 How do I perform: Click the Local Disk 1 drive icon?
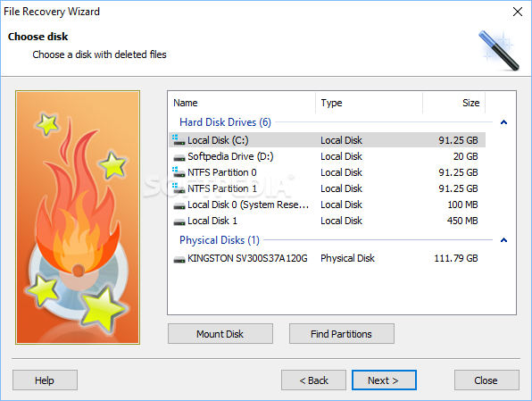(179, 222)
